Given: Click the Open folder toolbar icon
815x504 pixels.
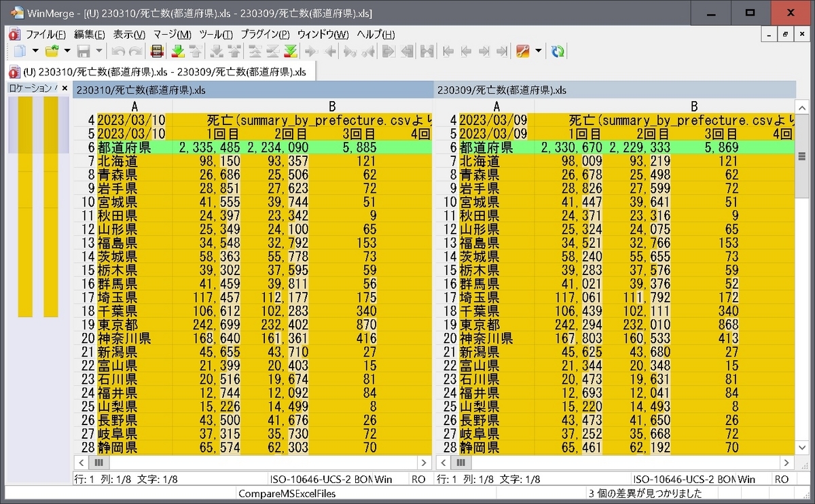Looking at the screenshot, I should point(52,51).
